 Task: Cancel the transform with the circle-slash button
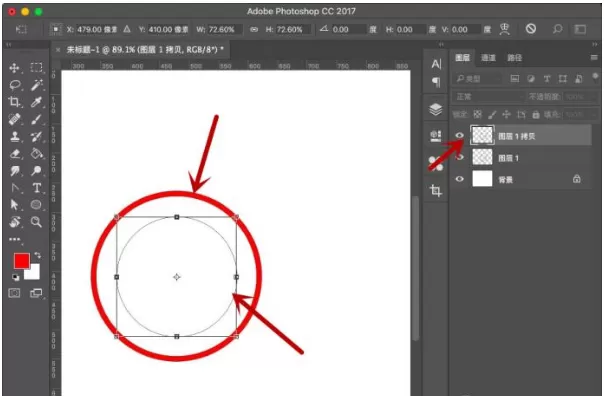click(x=531, y=29)
